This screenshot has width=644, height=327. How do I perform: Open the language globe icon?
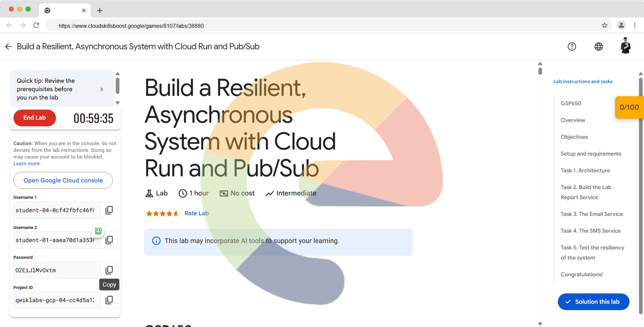[x=598, y=47]
